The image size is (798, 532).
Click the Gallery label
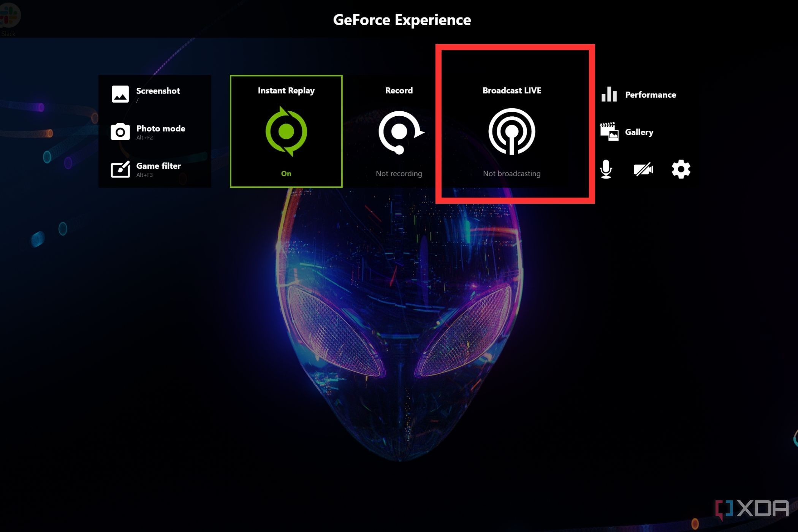click(639, 132)
